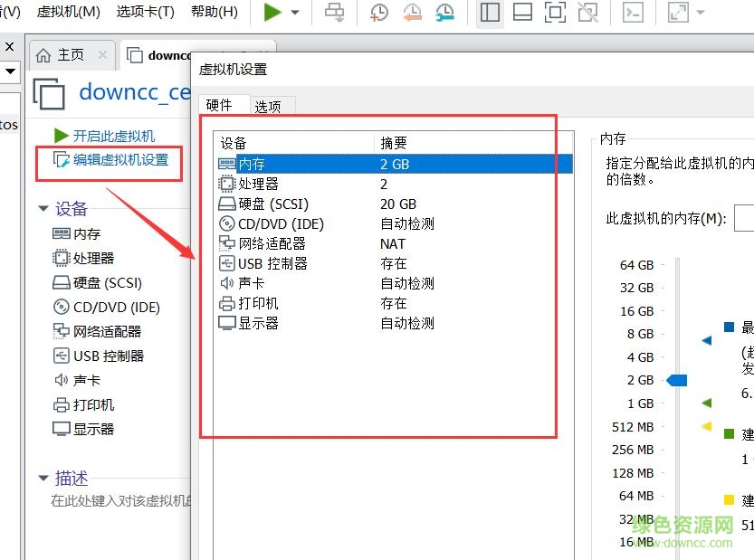This screenshot has width=754, height=560.
Task: Click the memory slider handle at 2 GB
Action: point(676,381)
